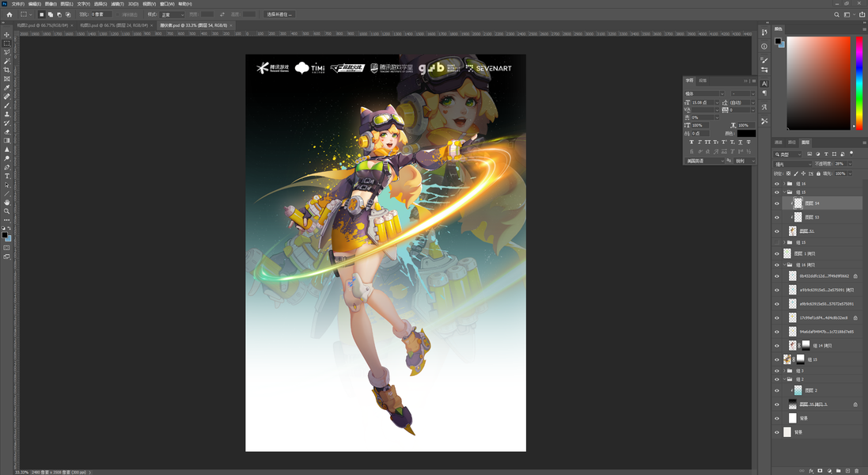Expand the 组 3 group

coord(784,371)
